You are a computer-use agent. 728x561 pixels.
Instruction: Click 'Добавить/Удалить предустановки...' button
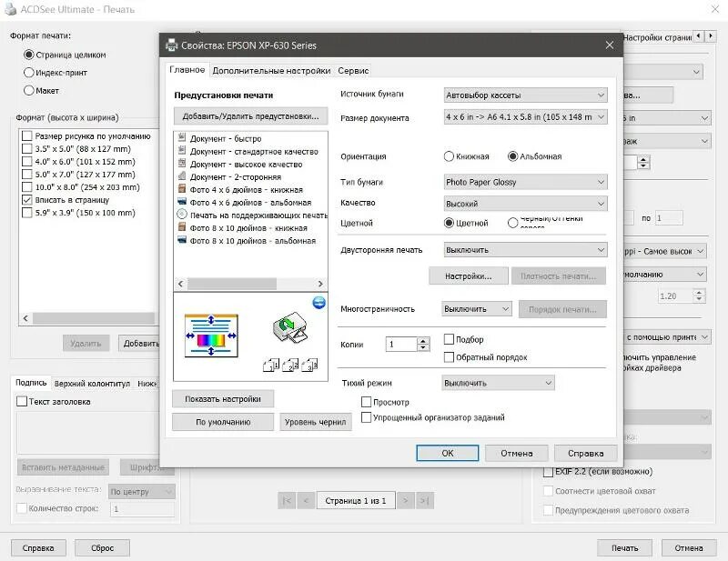(251, 116)
